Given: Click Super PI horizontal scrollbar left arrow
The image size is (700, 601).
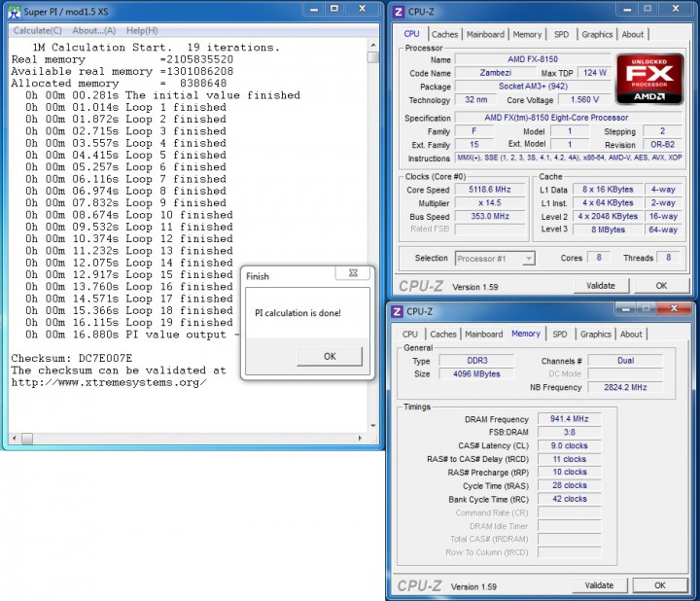Looking at the screenshot, I should [15, 439].
